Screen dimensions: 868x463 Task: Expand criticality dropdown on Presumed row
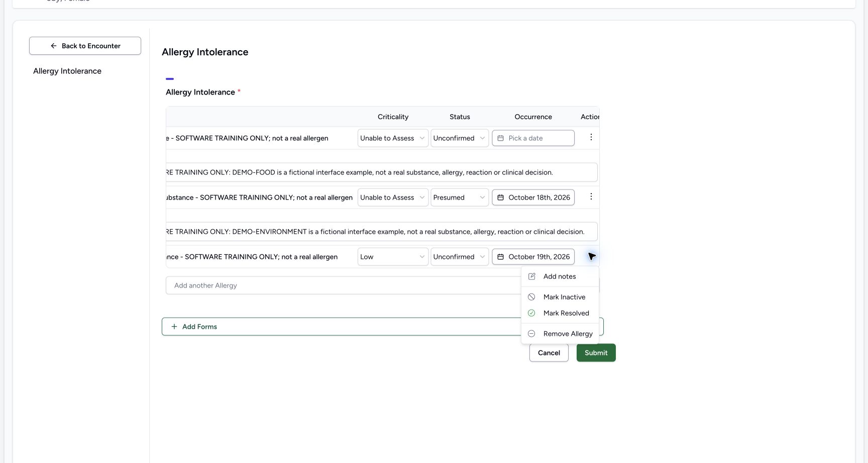coord(393,198)
